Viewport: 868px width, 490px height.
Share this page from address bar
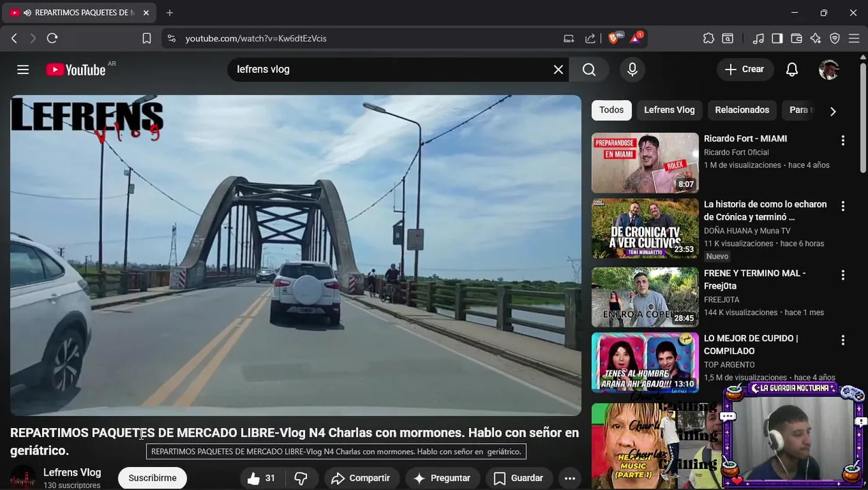[590, 39]
